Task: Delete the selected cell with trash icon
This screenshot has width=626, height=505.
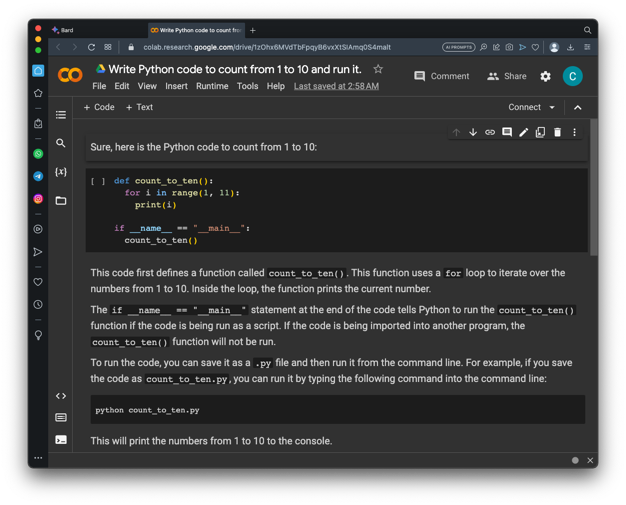Action: (557, 132)
